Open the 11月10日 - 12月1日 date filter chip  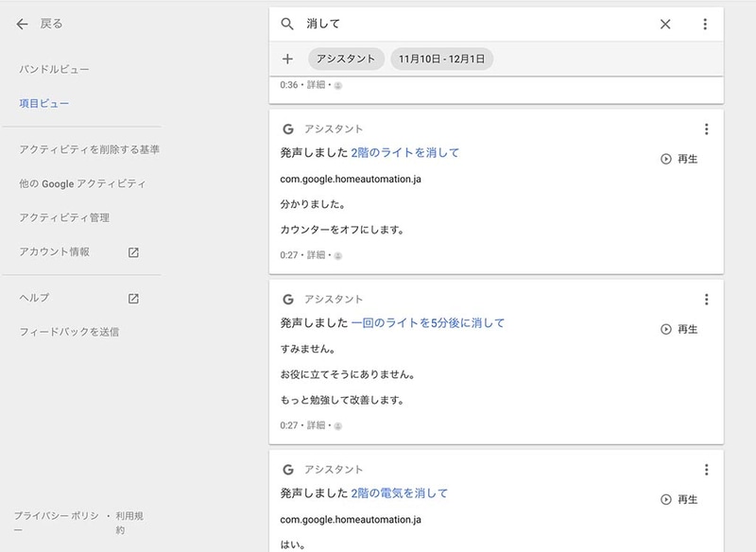coord(442,59)
